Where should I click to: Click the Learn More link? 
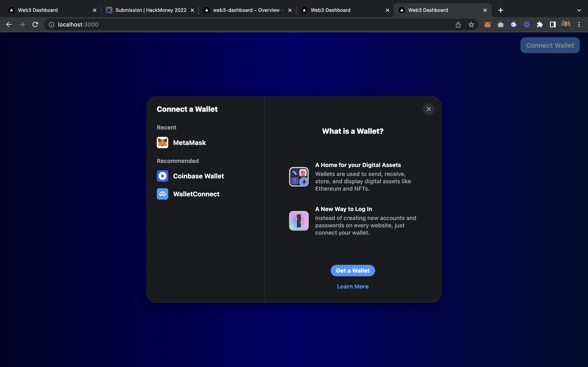pos(353,286)
